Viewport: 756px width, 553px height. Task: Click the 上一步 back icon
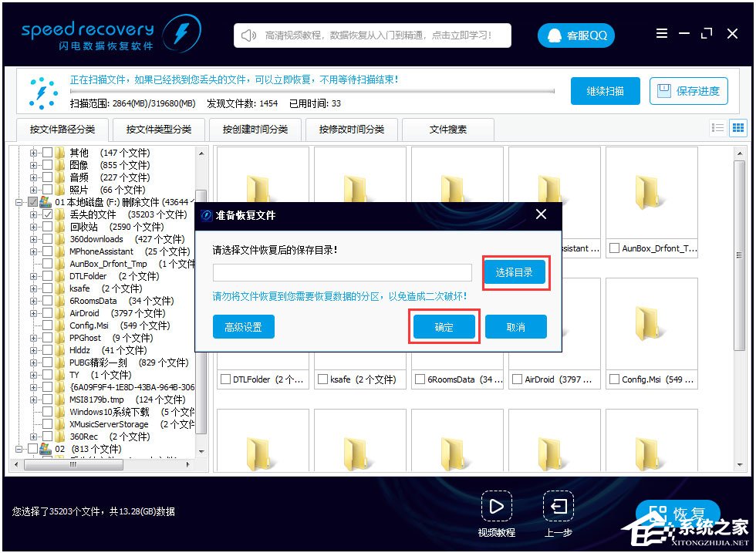[558, 507]
